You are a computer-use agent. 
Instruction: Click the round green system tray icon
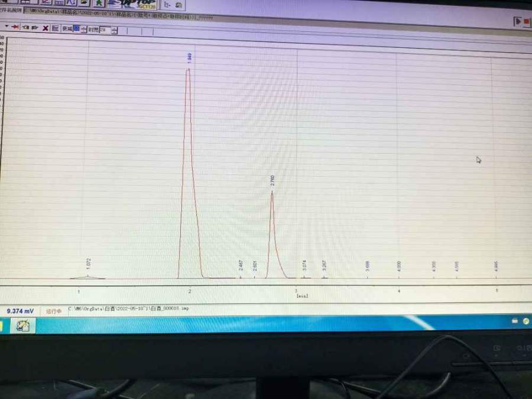tap(526, 321)
